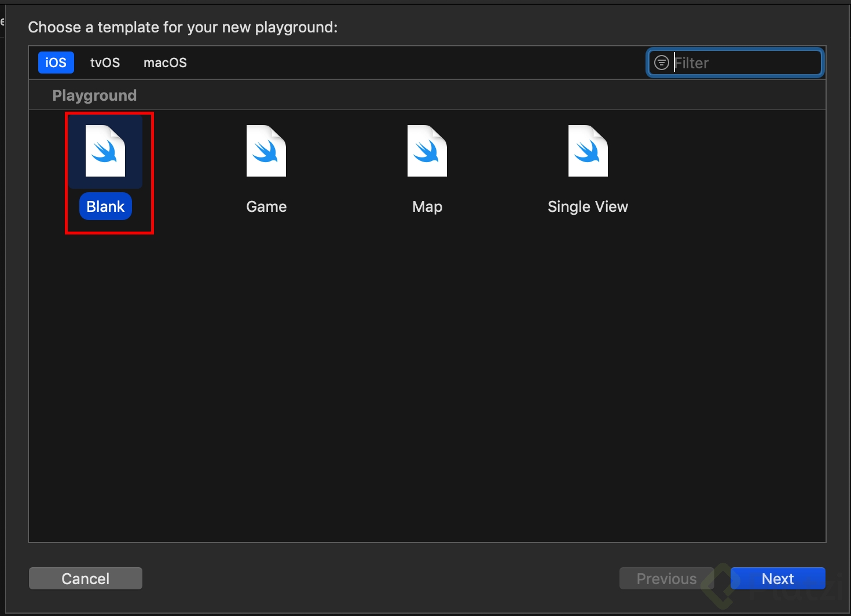
Task: Select the Single View template icon
Action: click(x=588, y=151)
